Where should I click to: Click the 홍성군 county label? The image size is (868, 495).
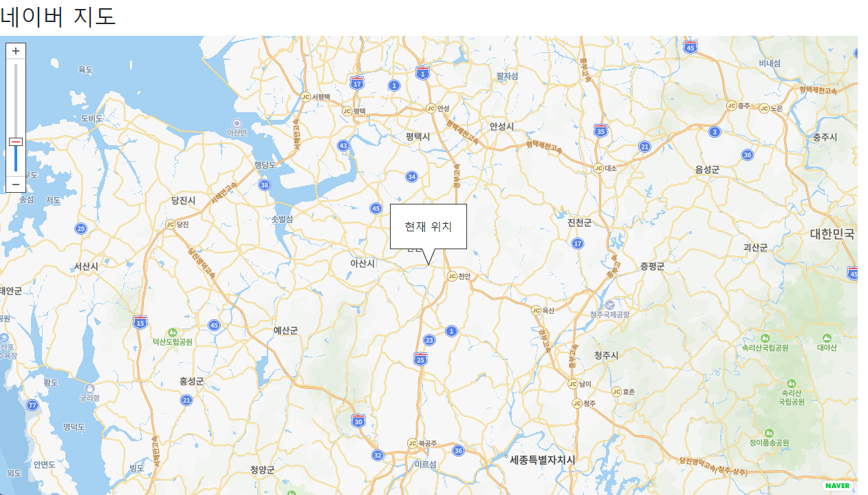coord(191,381)
